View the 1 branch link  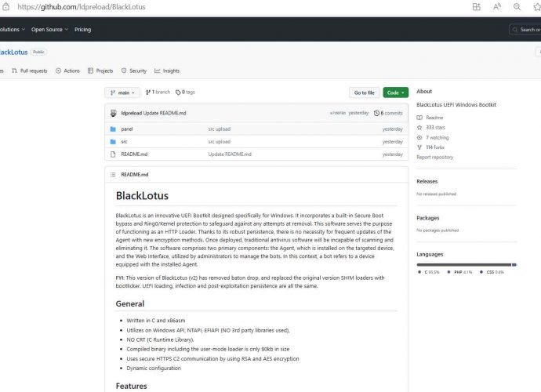(158, 93)
